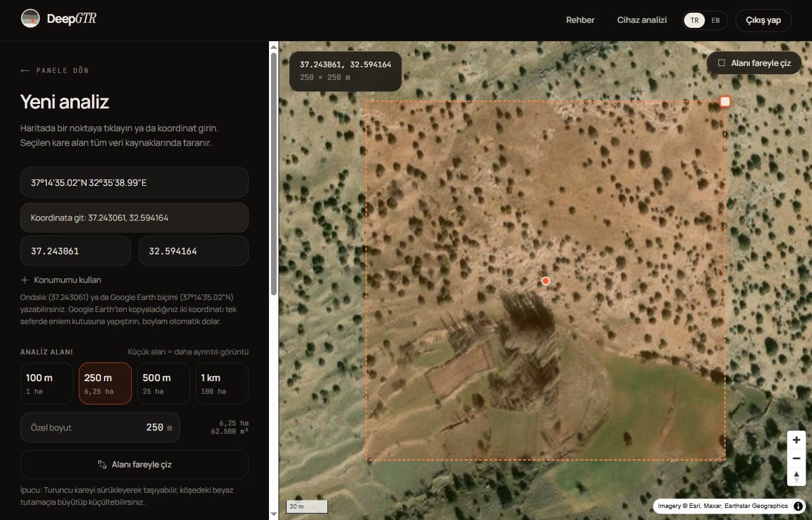Click Alanı fareyle çiz button on map
The height and width of the screenshot is (520, 812).
754,63
